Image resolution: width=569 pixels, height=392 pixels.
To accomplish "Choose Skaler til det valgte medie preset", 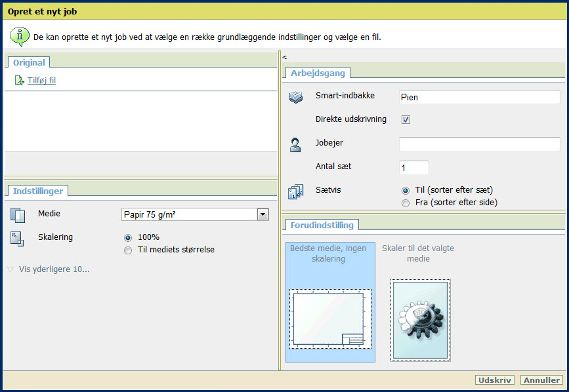I will click(x=420, y=302).
